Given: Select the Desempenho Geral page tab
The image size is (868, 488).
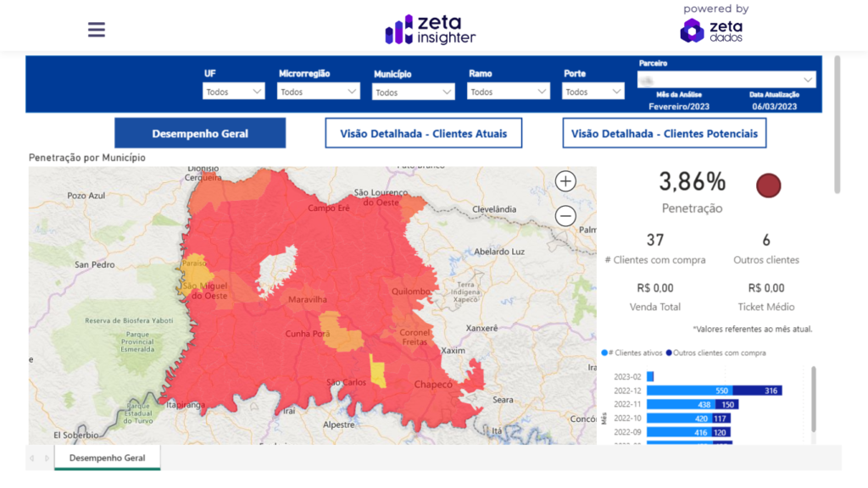Looking at the screenshot, I should click(107, 458).
